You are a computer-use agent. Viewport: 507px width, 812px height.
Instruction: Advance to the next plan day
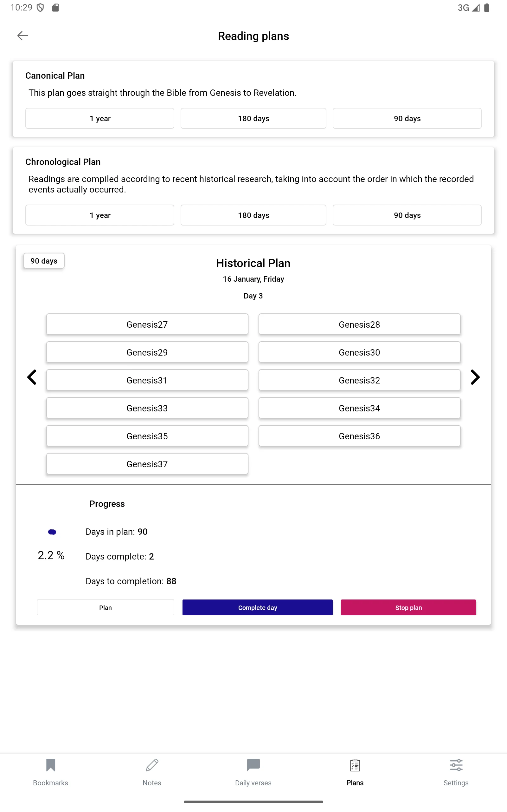pos(475,377)
